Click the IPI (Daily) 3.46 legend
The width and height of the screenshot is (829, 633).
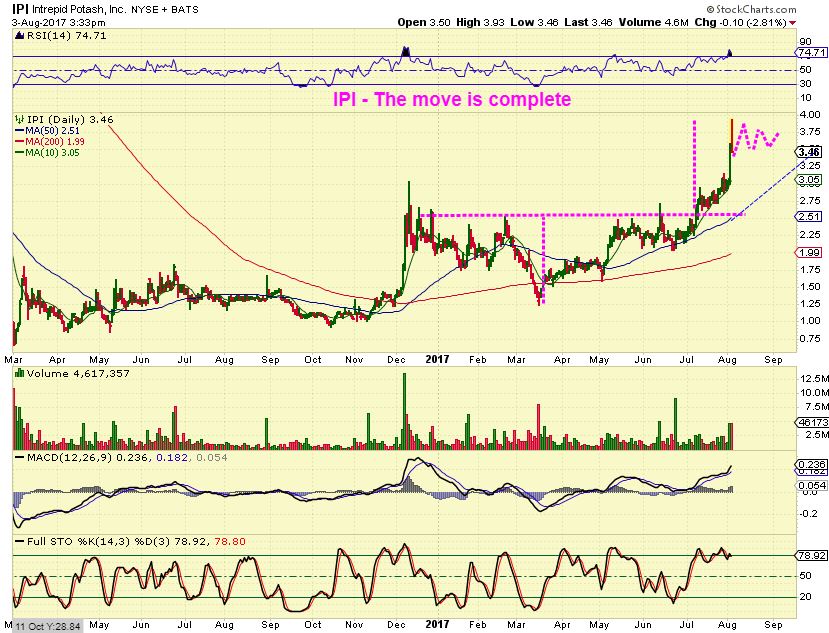click(x=70, y=120)
